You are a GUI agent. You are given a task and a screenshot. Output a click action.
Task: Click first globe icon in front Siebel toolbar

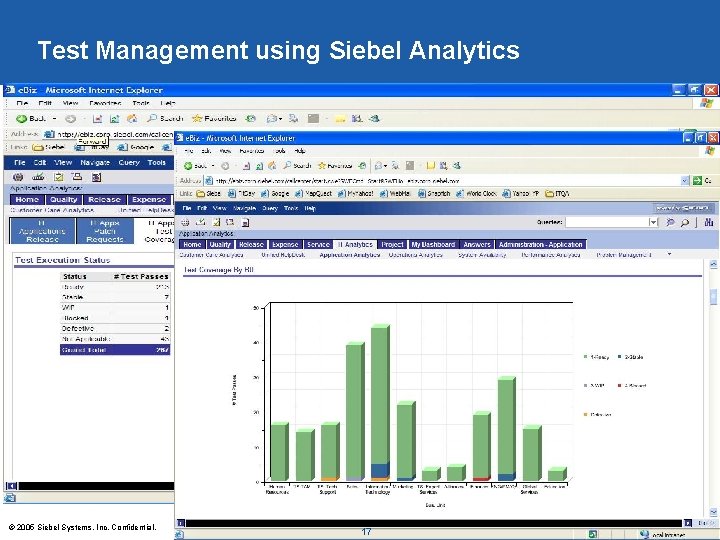185,222
